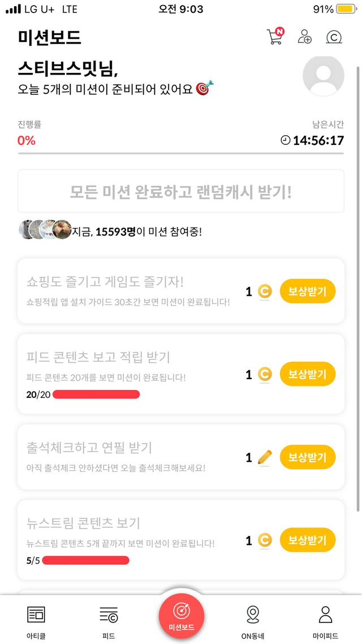Image resolution: width=362 pixels, height=644 pixels.
Task: Open the cash coin icon in header
Action: click(x=334, y=37)
